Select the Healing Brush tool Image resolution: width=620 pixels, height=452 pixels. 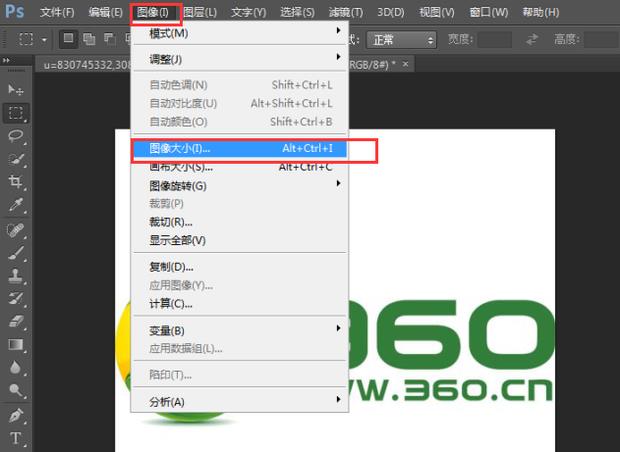[x=16, y=230]
